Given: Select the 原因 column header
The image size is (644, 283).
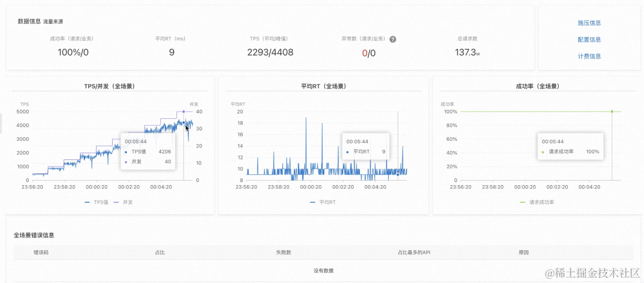Looking at the screenshot, I should tap(524, 252).
